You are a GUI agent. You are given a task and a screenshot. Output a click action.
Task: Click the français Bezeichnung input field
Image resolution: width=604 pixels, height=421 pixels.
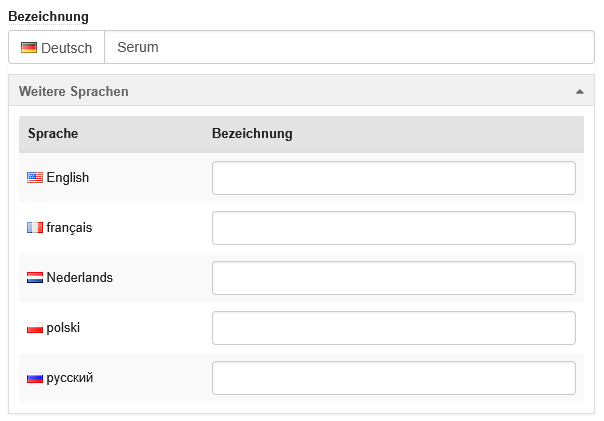click(393, 228)
